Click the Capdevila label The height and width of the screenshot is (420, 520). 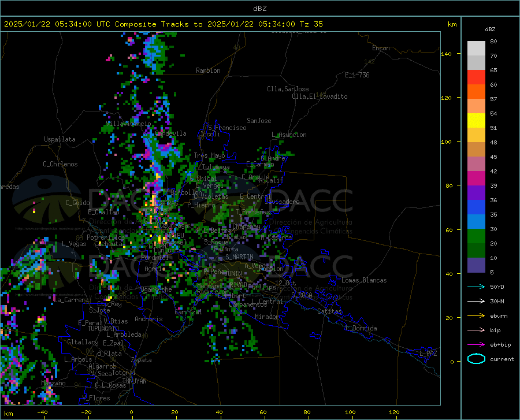click(x=171, y=133)
